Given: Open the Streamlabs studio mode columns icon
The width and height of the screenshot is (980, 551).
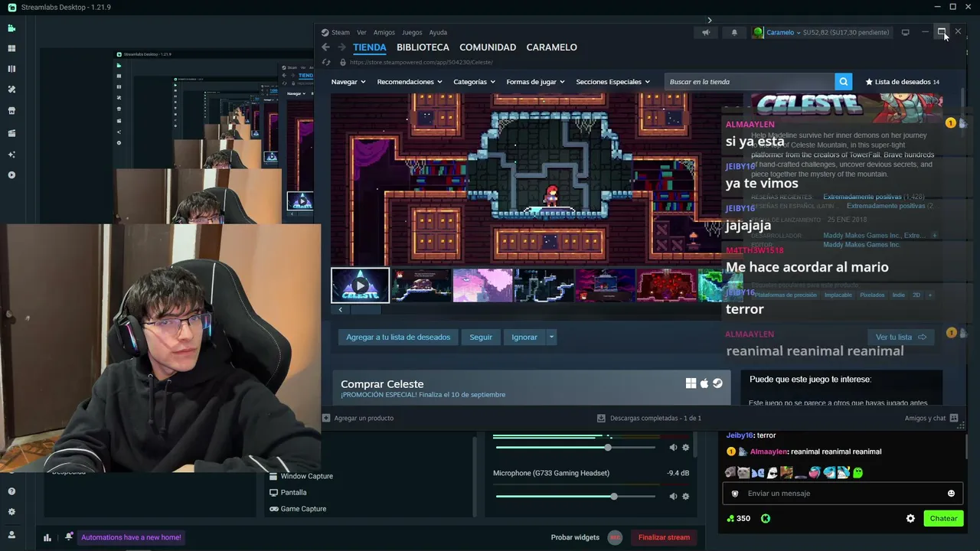Looking at the screenshot, I should click(x=11, y=69).
